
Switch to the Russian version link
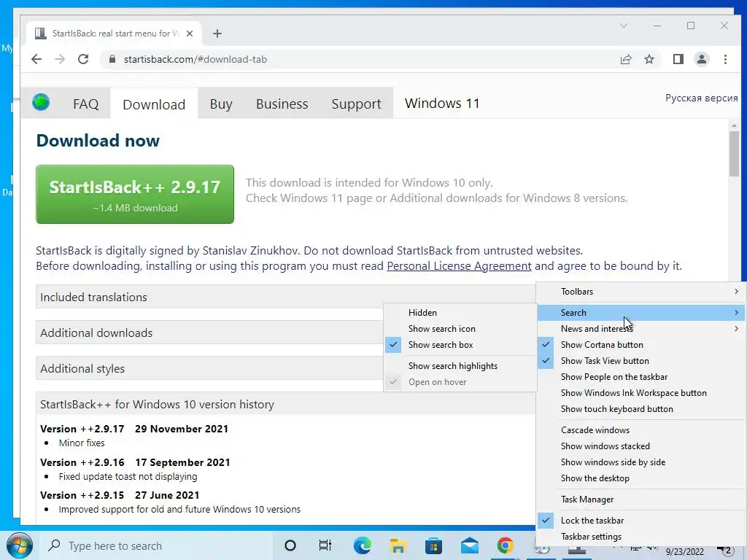(x=701, y=98)
